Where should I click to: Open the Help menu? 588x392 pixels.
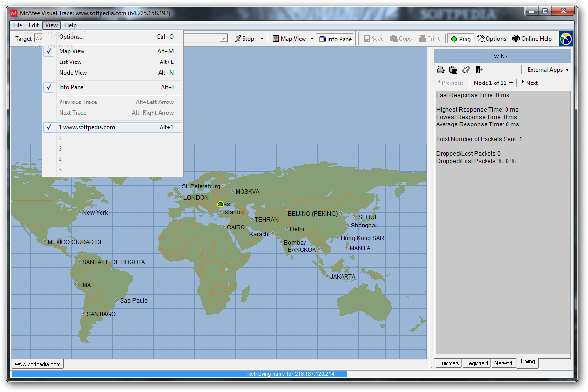click(x=70, y=25)
